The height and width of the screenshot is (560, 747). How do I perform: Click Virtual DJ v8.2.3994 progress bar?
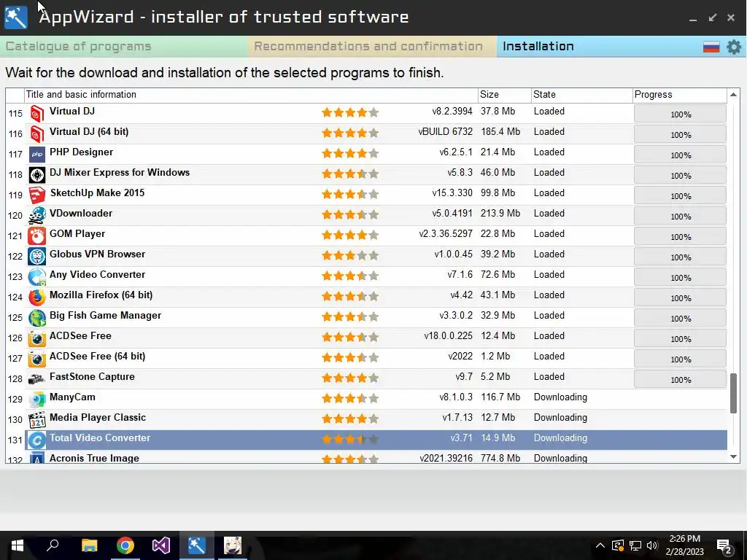tap(680, 114)
